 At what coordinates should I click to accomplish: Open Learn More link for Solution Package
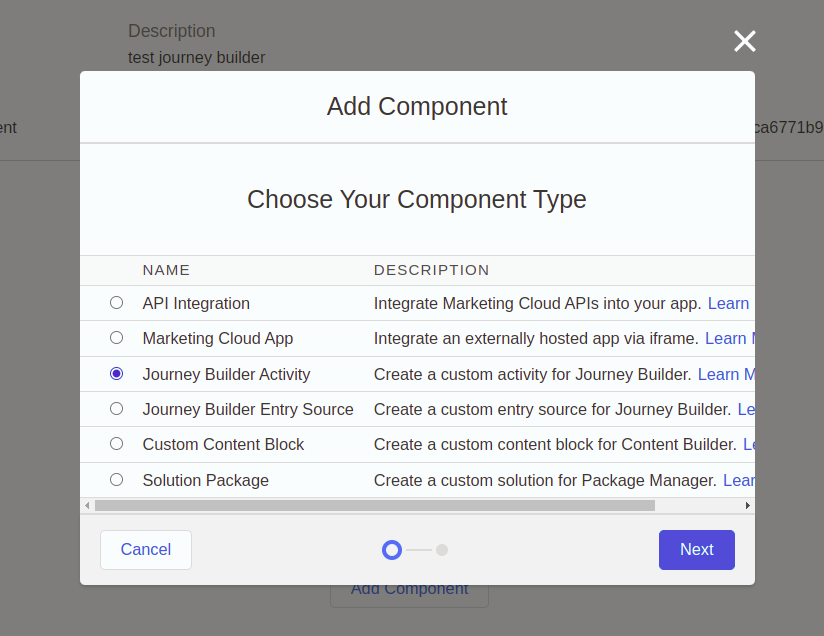(739, 480)
